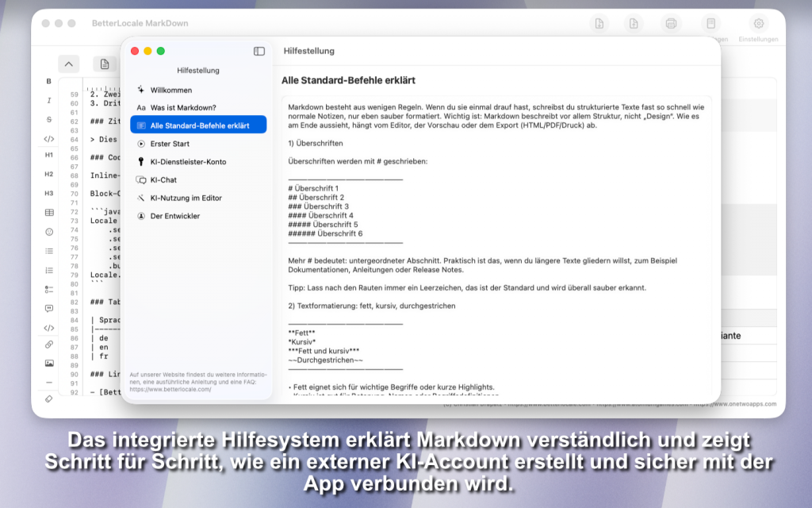Apply italic formatting from the editor sidebar
Viewport: 812px width, 508px height.
[x=48, y=100]
